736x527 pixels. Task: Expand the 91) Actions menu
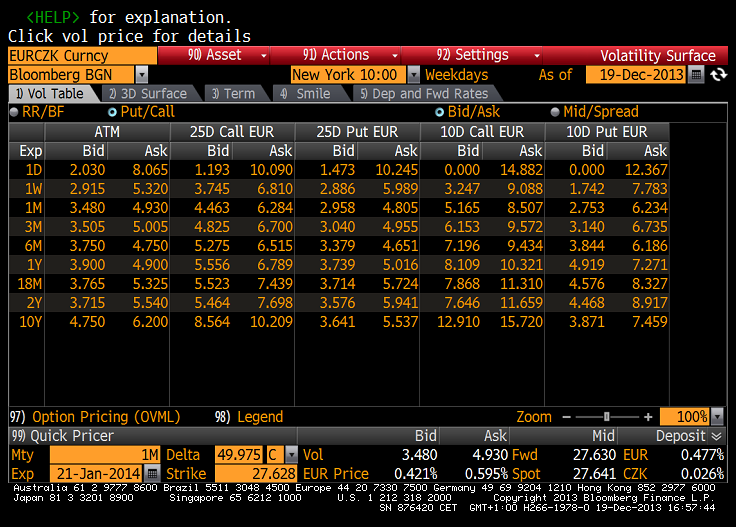pos(335,55)
